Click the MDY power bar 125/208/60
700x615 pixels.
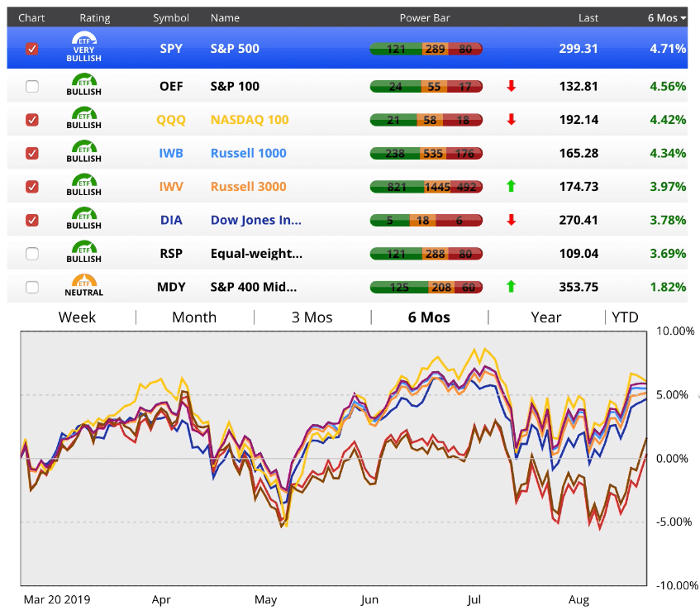[x=426, y=287]
